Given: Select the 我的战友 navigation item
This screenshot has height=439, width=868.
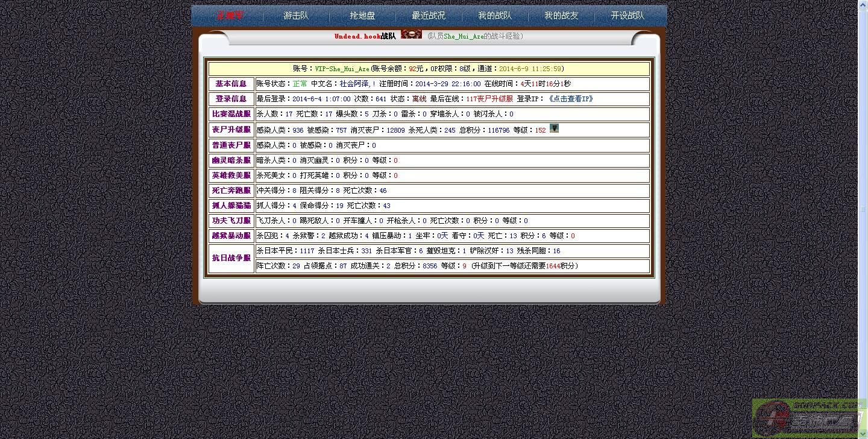Looking at the screenshot, I should 561,16.
